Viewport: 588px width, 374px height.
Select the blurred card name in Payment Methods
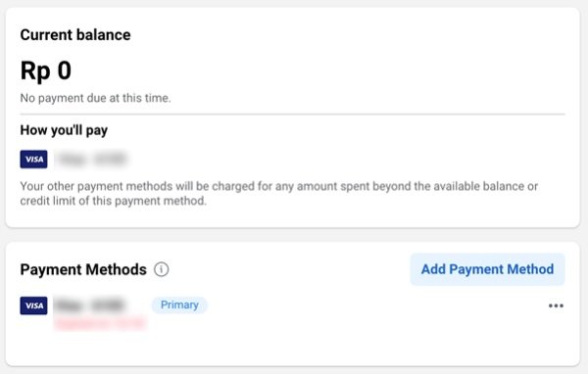90,305
